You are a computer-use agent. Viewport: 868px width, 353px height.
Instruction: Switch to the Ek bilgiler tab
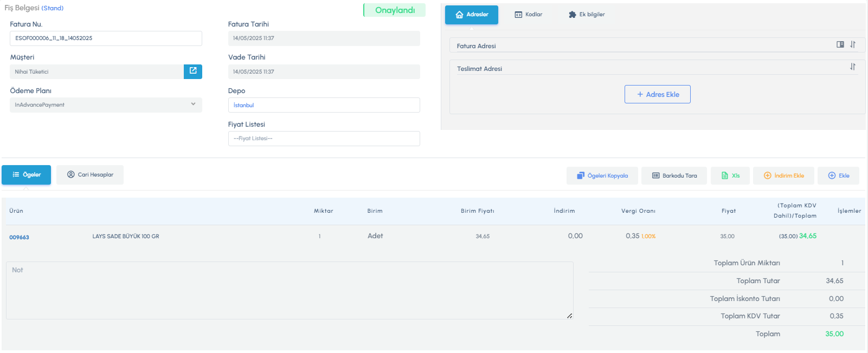(586, 15)
